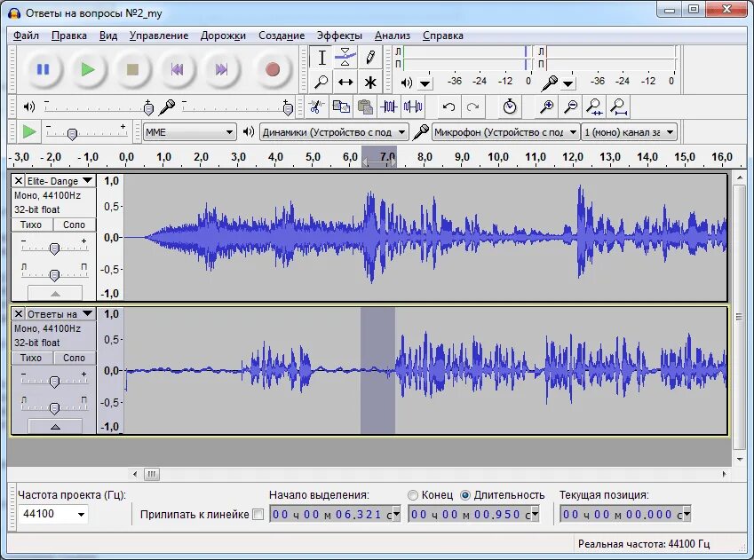
Task: Open the Эффекты menu
Action: 339,35
